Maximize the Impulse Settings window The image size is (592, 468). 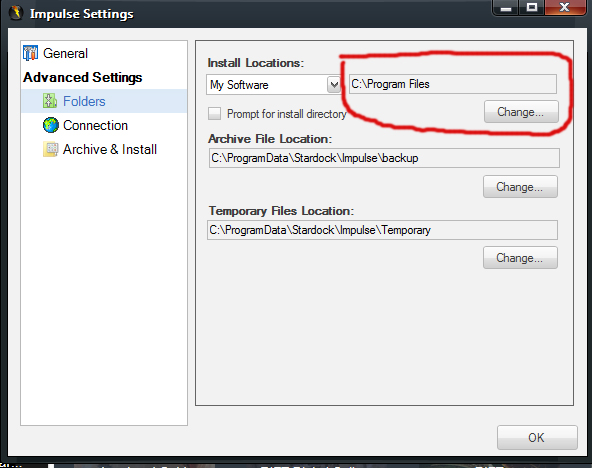click(532, 7)
